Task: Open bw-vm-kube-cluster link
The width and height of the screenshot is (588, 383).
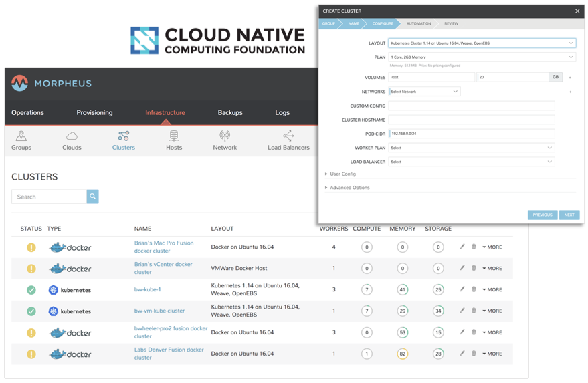Action: (x=159, y=311)
